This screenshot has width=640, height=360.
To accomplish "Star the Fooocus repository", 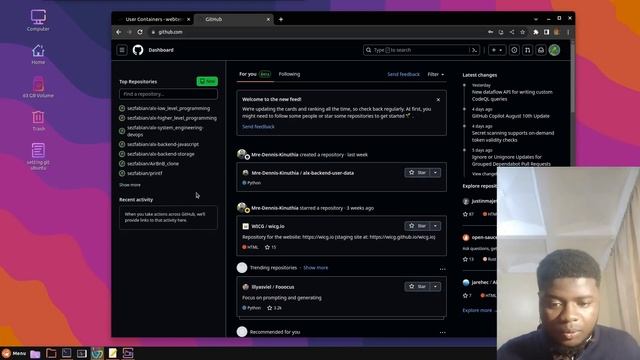I will [417, 287].
